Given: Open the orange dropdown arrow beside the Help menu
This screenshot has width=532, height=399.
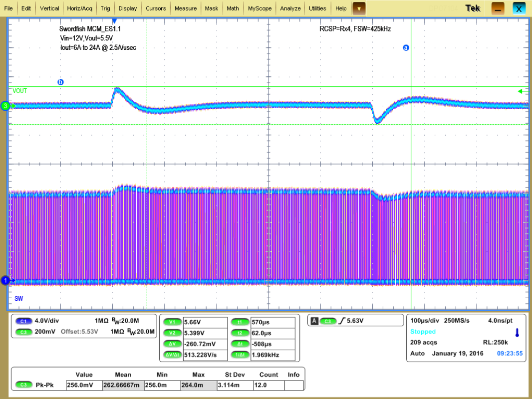Looking at the screenshot, I should click(x=358, y=8).
